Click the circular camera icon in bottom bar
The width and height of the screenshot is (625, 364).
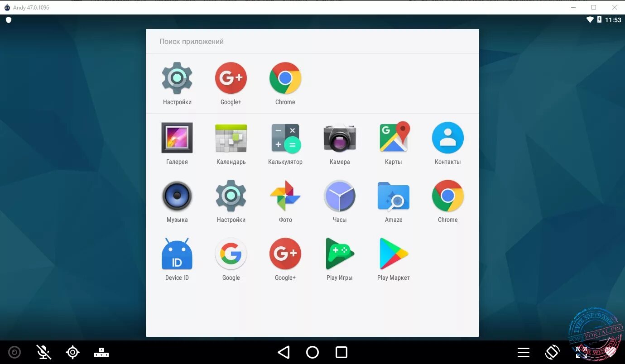[14, 352]
